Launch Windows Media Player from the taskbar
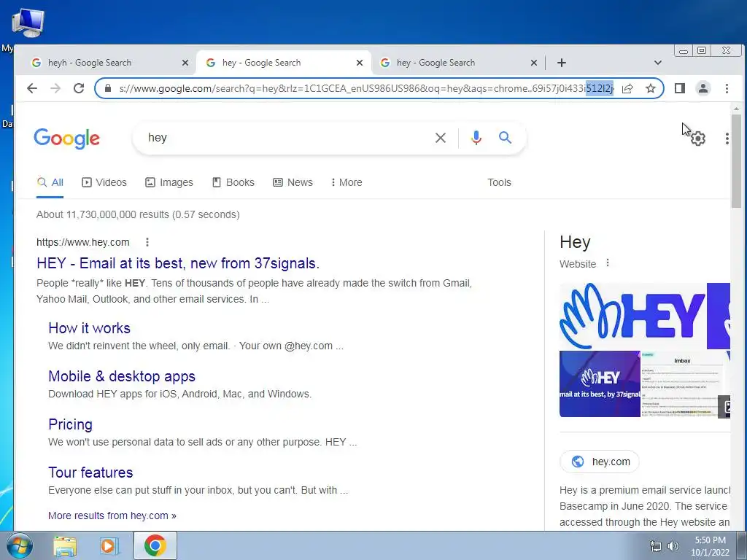Image resolution: width=747 pixels, height=560 pixels. 109,546
